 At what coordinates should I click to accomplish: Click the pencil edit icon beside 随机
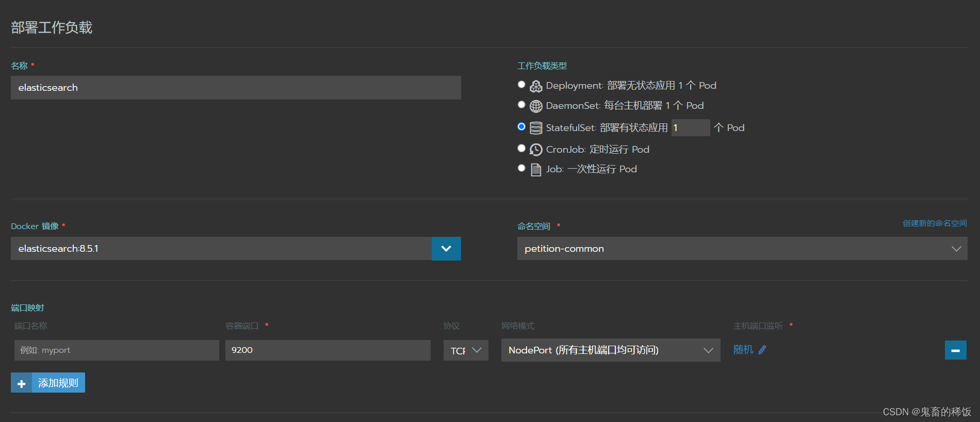[762, 350]
